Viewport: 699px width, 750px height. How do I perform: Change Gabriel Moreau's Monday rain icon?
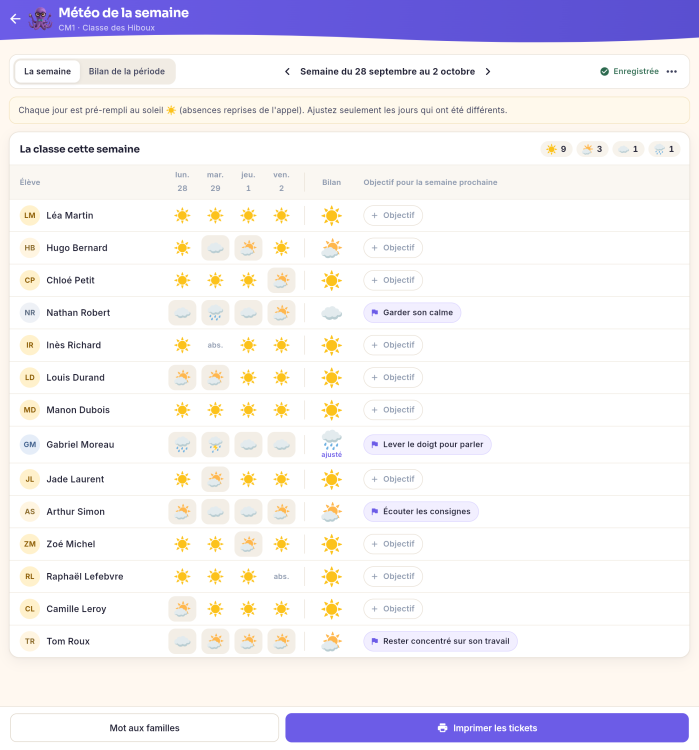182,444
